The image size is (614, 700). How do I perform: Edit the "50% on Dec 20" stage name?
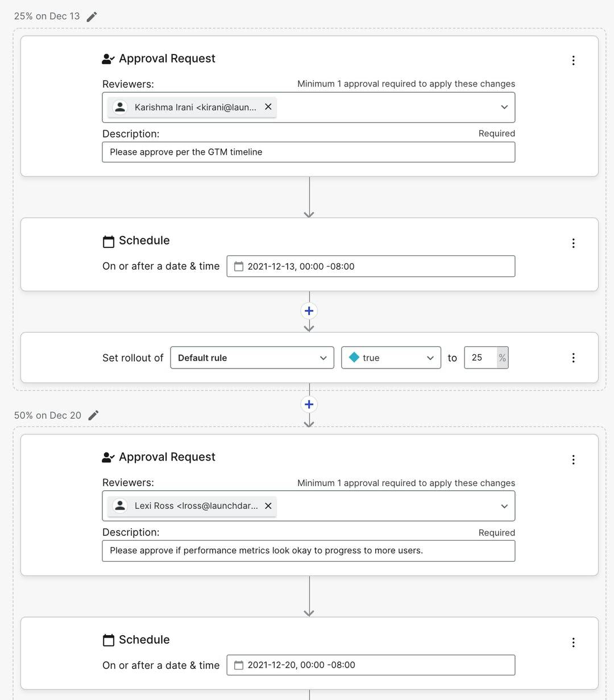point(94,416)
